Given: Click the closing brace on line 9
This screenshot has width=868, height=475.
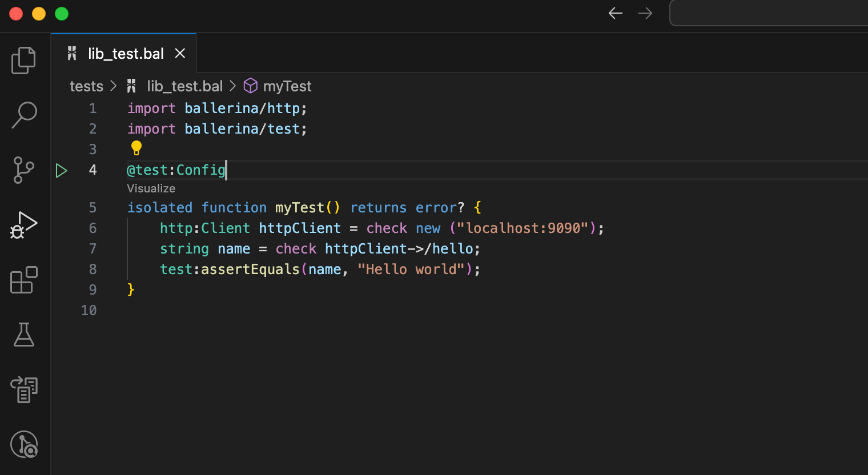Looking at the screenshot, I should click(131, 290).
